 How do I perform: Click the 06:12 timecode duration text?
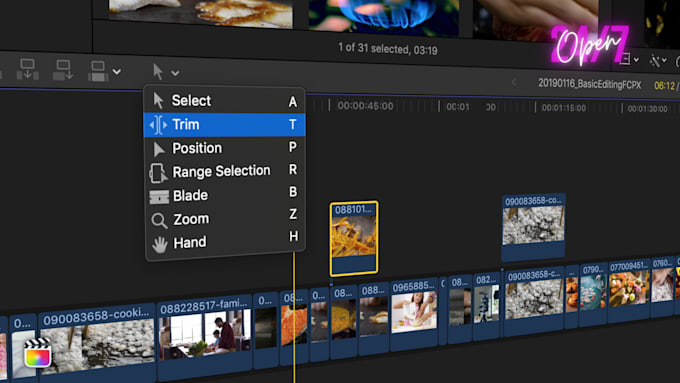[x=664, y=85]
